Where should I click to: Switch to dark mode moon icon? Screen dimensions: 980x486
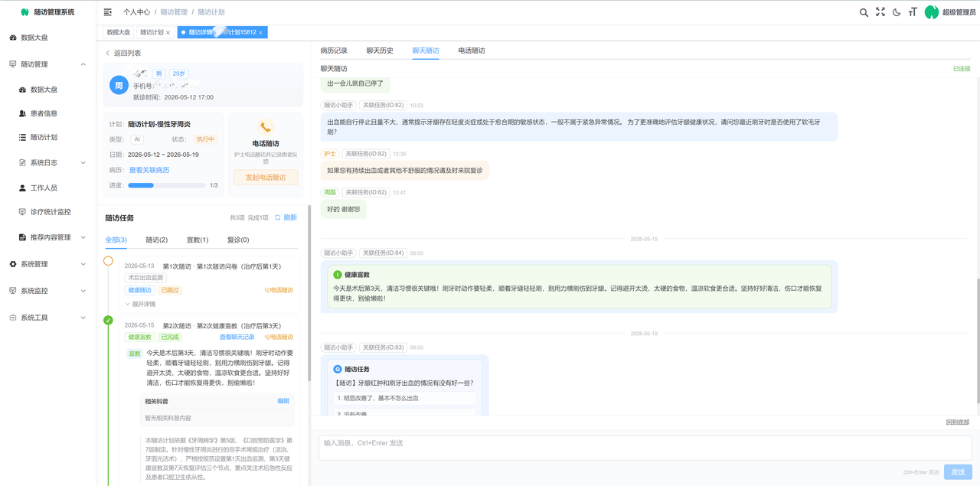click(897, 12)
